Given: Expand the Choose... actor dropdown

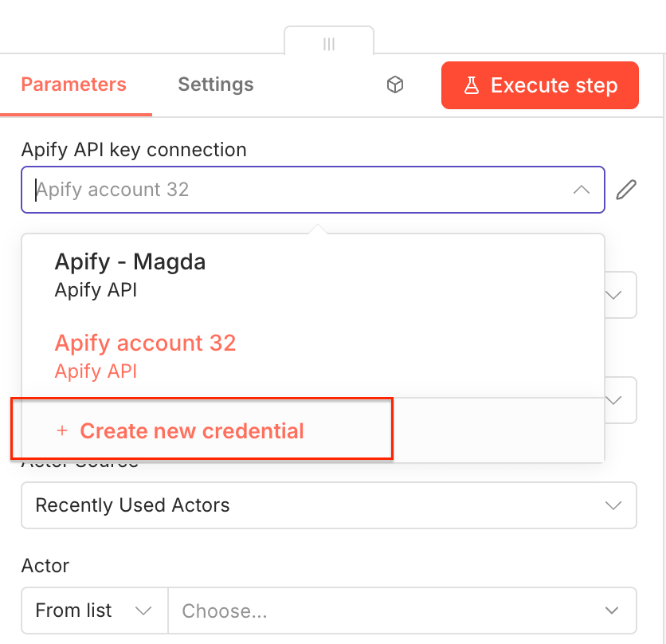Looking at the screenshot, I should [402, 610].
